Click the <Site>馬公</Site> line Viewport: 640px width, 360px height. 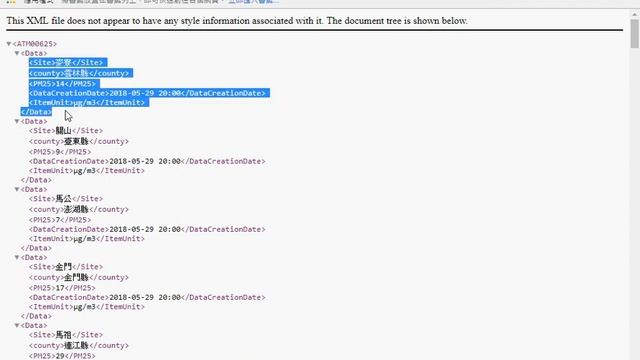[x=66, y=199]
